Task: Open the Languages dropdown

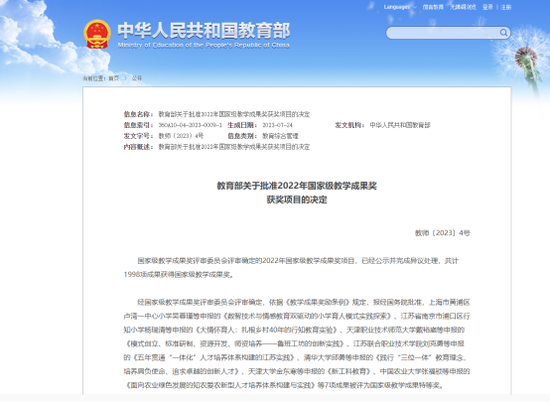Action: click(400, 7)
